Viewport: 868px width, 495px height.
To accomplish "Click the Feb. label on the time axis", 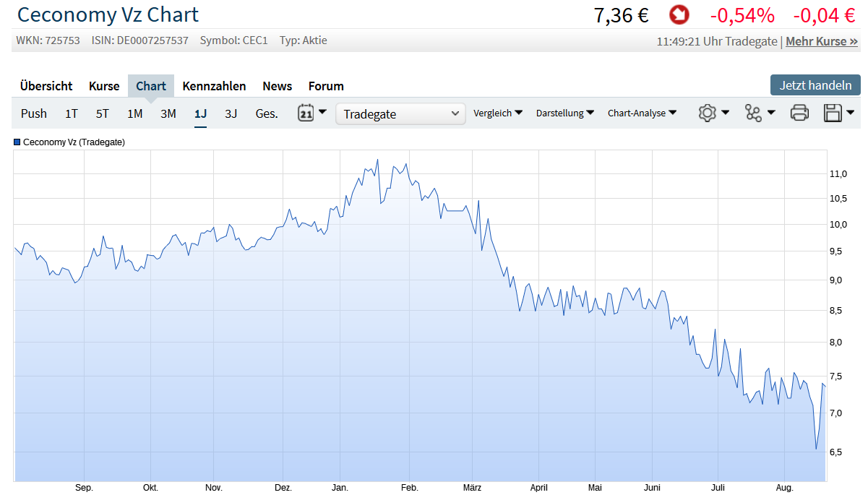I will pos(410,488).
